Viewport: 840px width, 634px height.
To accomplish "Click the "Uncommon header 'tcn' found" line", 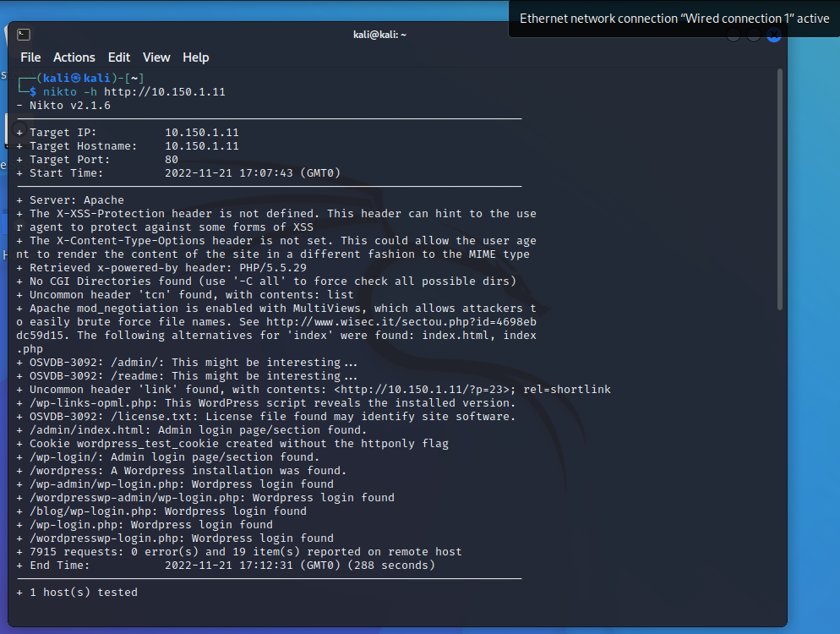I will [x=185, y=295].
